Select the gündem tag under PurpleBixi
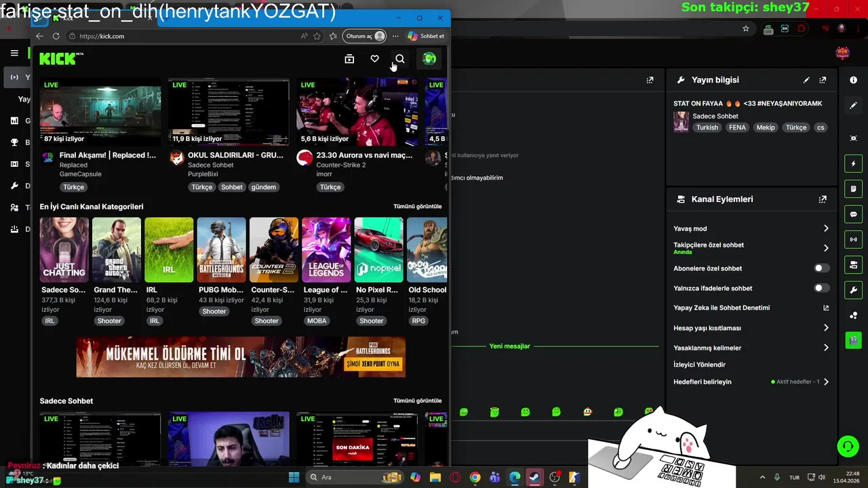The height and width of the screenshot is (488, 868). (264, 187)
